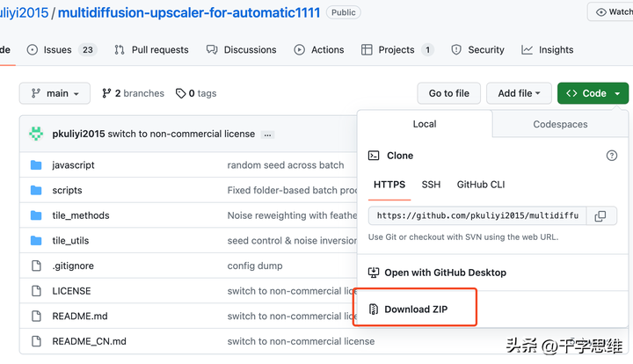Image resolution: width=633 pixels, height=364 pixels.
Task: Click the copy URL icon
Action: coord(600,216)
